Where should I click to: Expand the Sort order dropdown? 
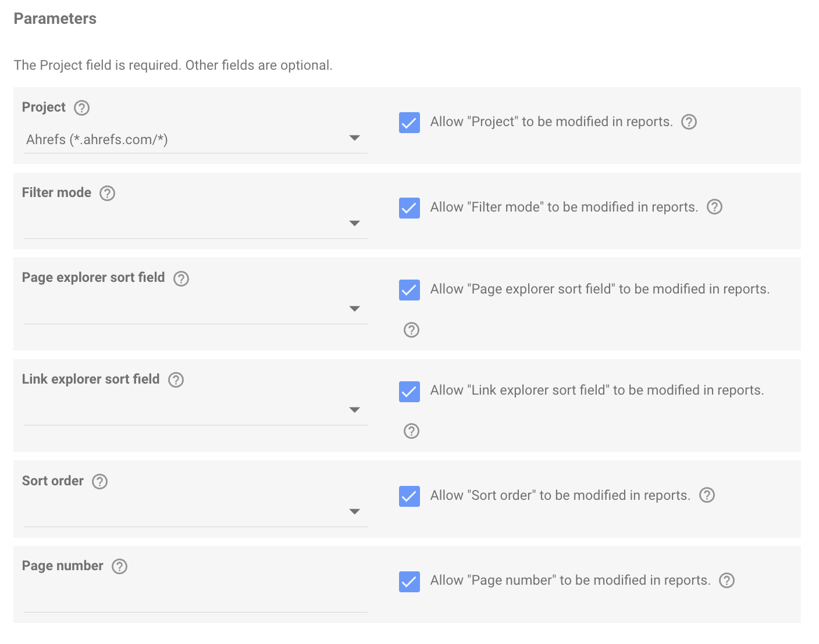[195, 512]
